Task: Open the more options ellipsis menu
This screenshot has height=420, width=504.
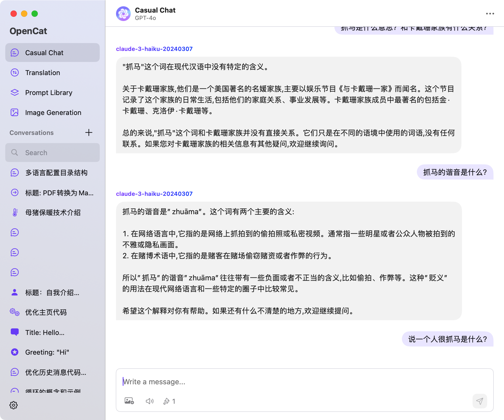Action: pyautogui.click(x=490, y=14)
